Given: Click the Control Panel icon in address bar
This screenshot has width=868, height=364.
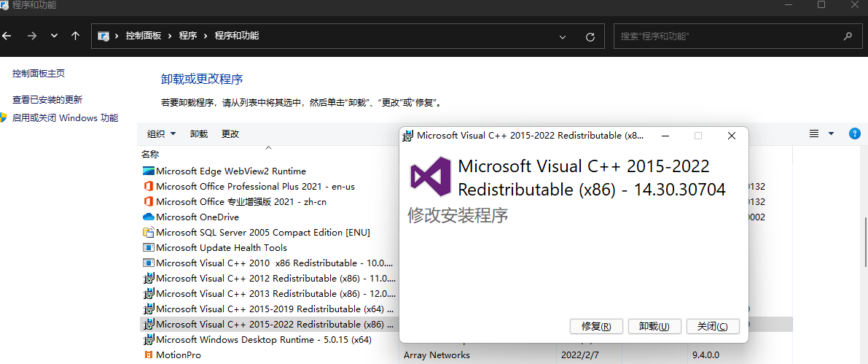Looking at the screenshot, I should [103, 36].
